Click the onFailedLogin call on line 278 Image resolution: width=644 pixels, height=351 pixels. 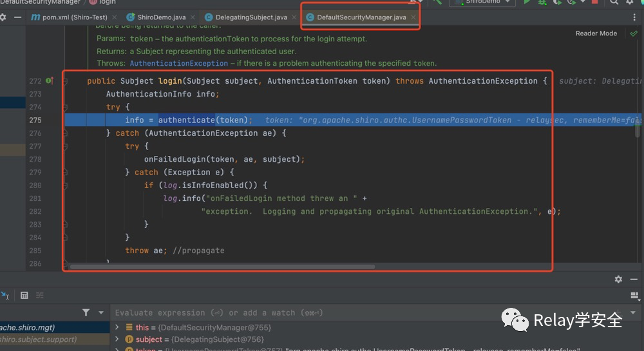pos(175,159)
